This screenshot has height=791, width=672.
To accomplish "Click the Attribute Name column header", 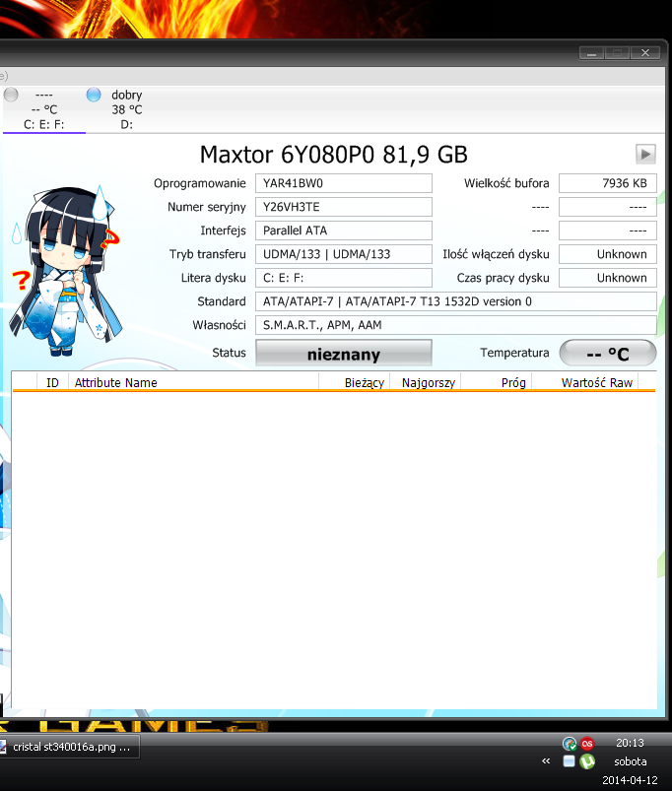I will tap(194, 383).
